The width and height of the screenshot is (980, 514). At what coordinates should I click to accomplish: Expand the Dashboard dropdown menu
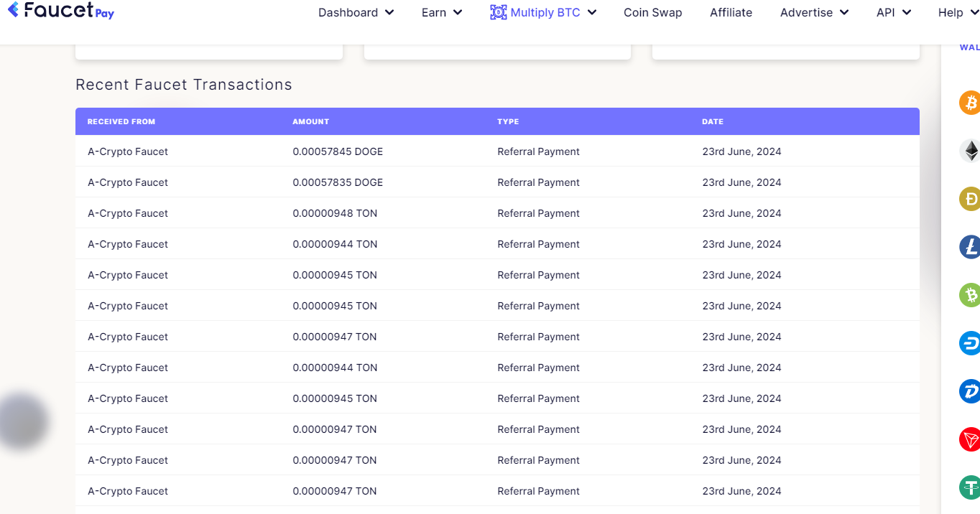(x=356, y=12)
